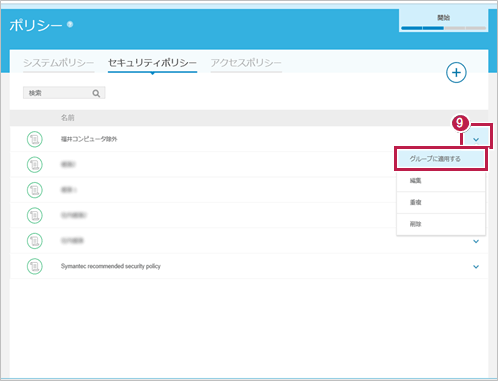Select Symantec recommended security policy name
498x381 pixels.
pyautogui.click(x=111, y=266)
